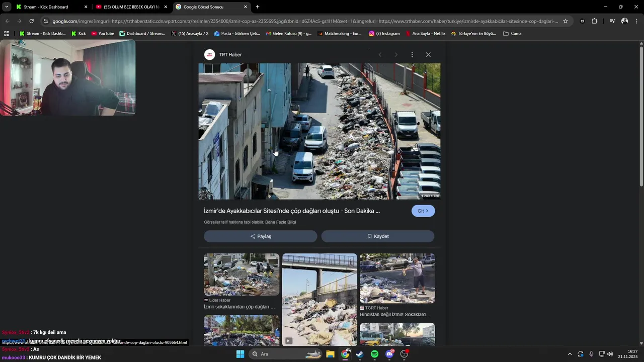Open the TGRT Haber related thumbnail

point(397,279)
